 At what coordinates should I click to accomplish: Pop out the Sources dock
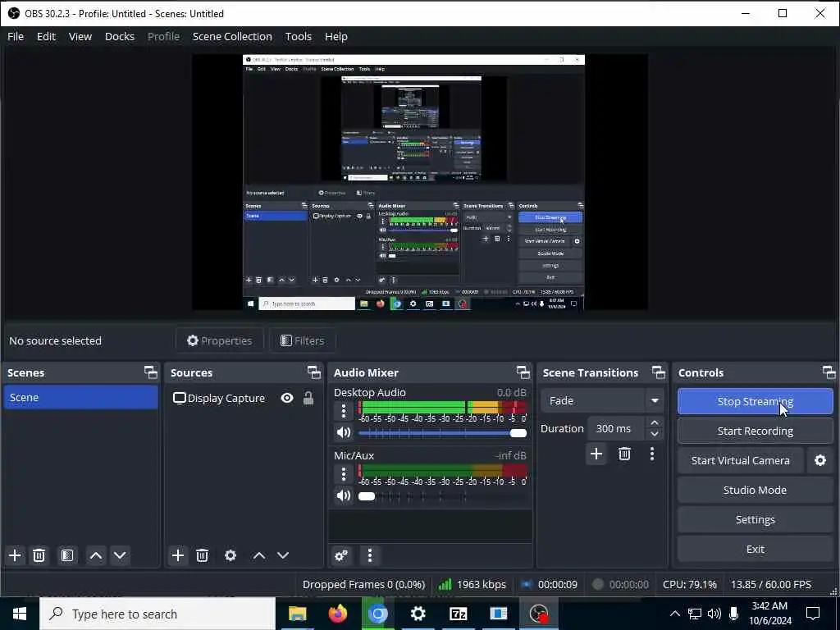(x=314, y=372)
